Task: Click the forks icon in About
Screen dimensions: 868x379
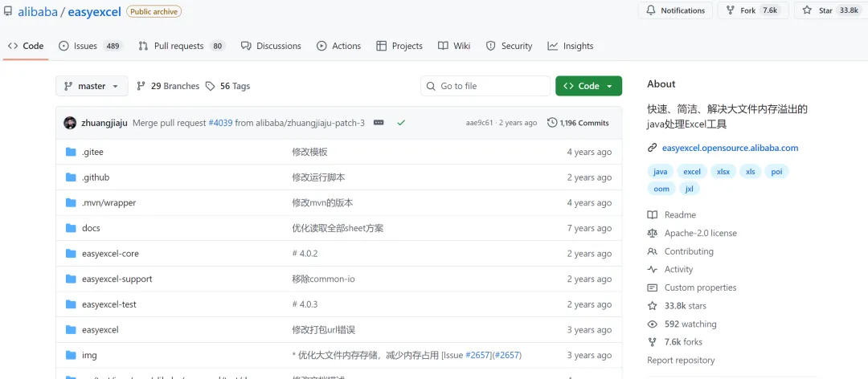Action: [653, 342]
